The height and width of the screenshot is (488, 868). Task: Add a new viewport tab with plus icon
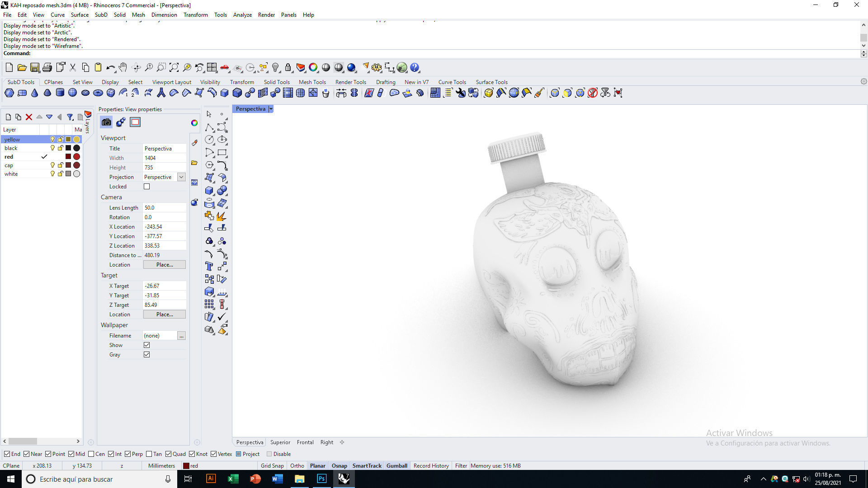pos(342,442)
